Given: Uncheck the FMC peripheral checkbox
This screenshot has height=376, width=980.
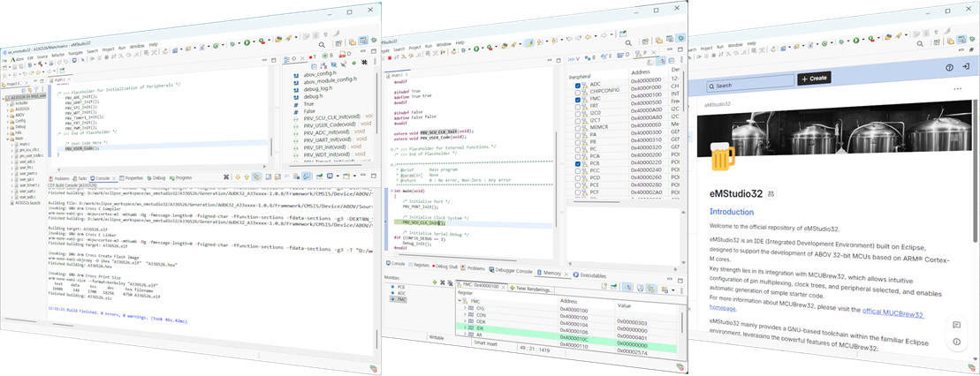Looking at the screenshot, I should tap(578, 101).
